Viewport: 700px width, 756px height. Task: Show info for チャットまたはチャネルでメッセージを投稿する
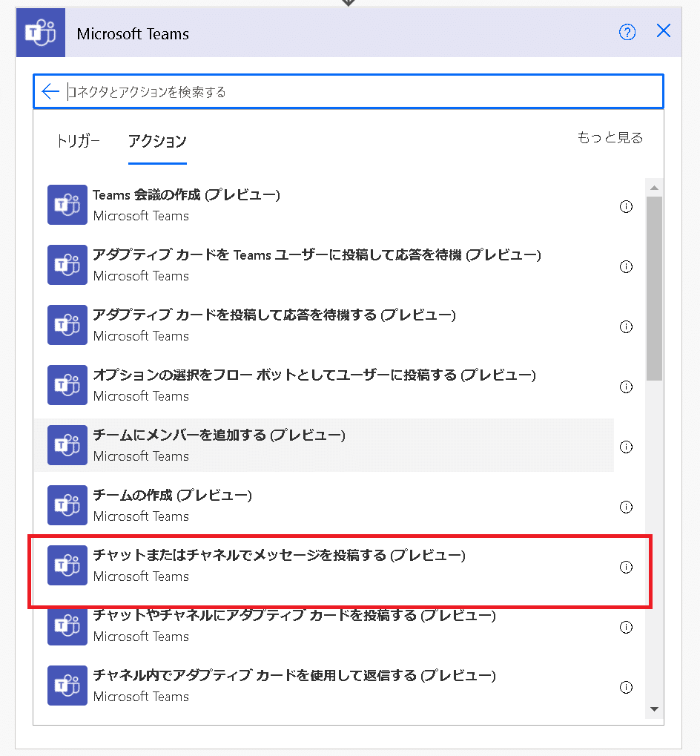(626, 567)
